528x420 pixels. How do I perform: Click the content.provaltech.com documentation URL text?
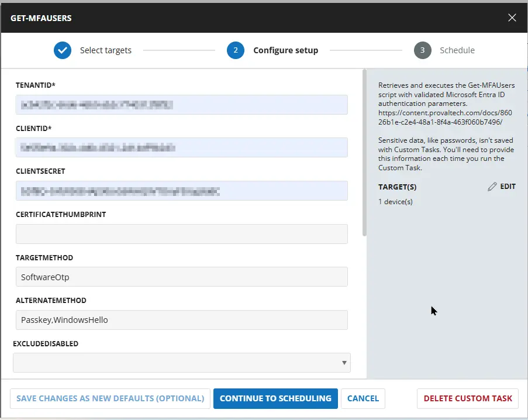tap(445, 117)
